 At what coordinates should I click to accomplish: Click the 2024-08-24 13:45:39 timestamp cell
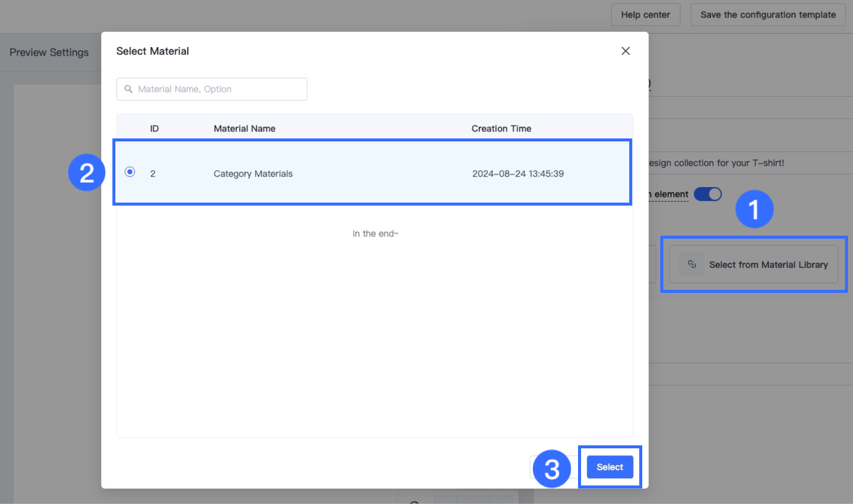coord(518,174)
